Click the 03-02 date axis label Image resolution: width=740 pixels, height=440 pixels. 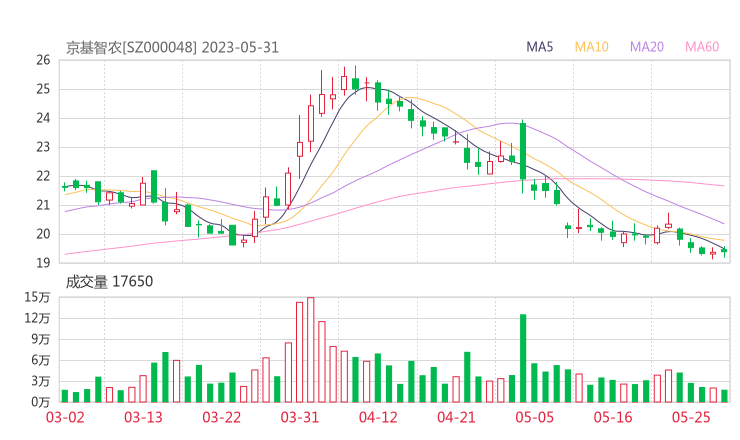[65, 417]
